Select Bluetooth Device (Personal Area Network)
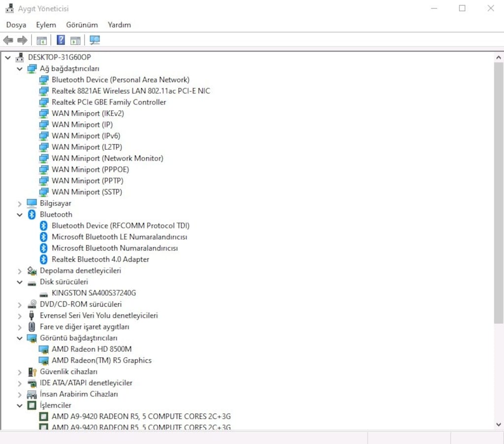The width and height of the screenshot is (504, 444). click(x=121, y=80)
